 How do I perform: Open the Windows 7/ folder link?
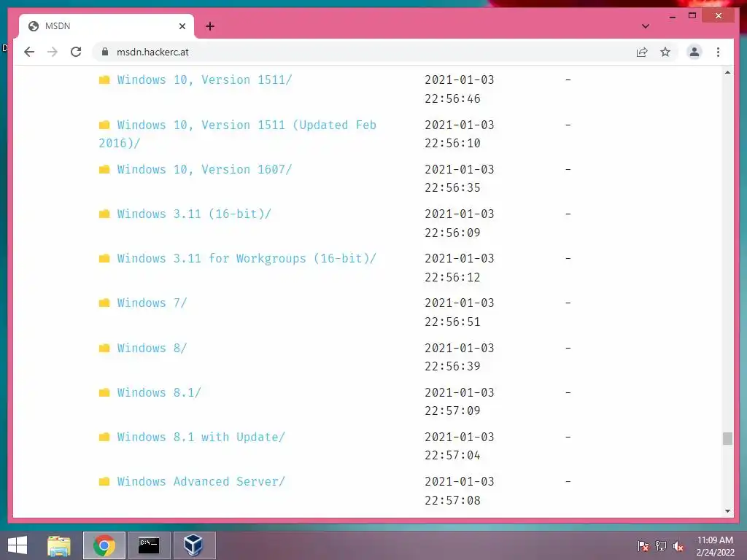coord(152,303)
